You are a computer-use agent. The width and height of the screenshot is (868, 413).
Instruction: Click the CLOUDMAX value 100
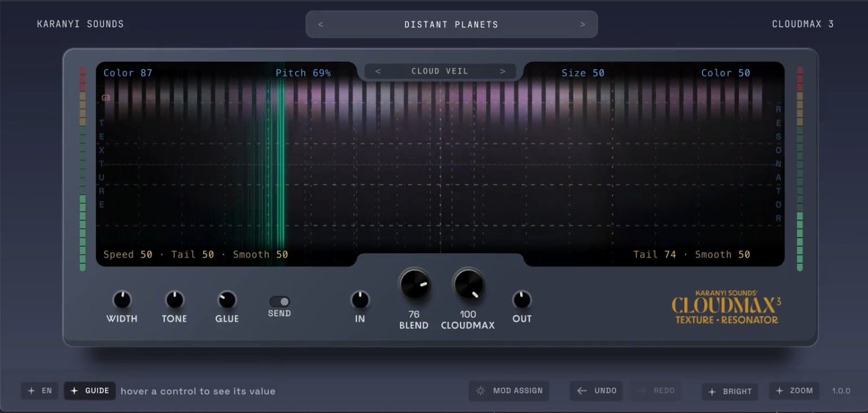coord(468,315)
